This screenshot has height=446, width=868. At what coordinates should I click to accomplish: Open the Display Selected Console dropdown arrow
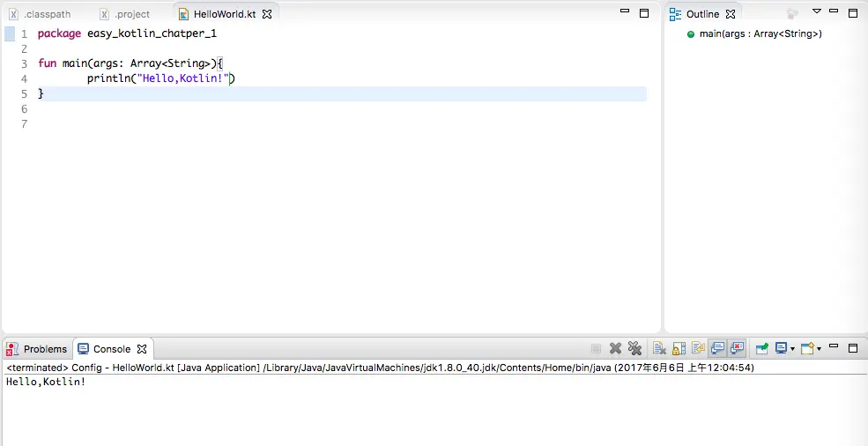793,349
